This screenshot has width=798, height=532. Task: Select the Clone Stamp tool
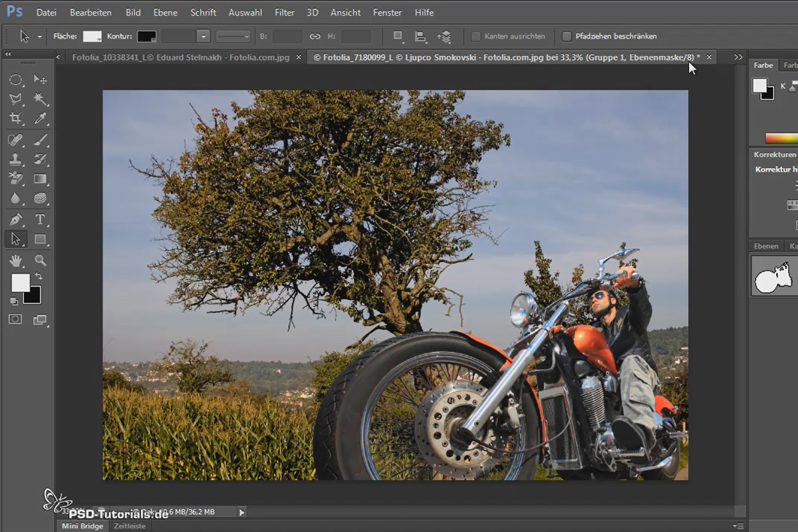point(16,159)
